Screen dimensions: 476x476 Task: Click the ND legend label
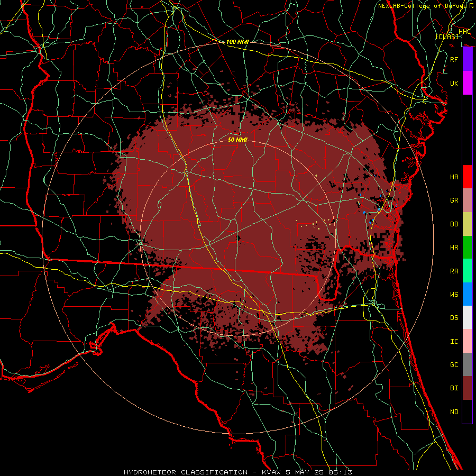(x=454, y=412)
